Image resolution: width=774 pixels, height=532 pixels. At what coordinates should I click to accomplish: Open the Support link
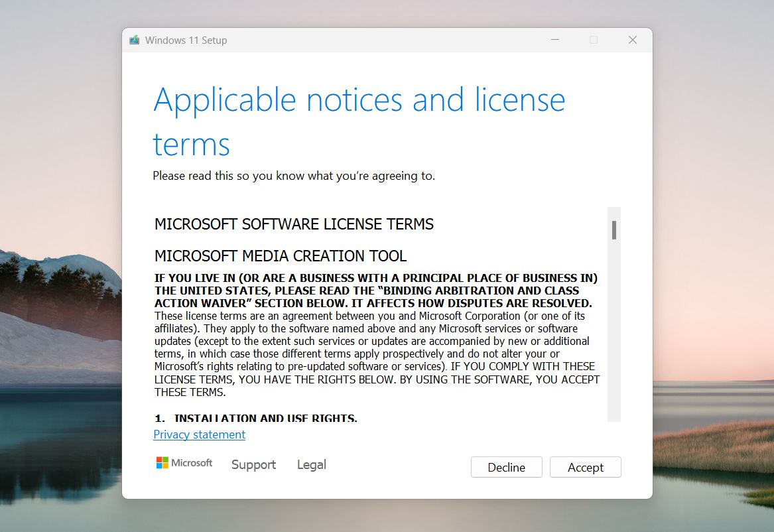(x=254, y=464)
